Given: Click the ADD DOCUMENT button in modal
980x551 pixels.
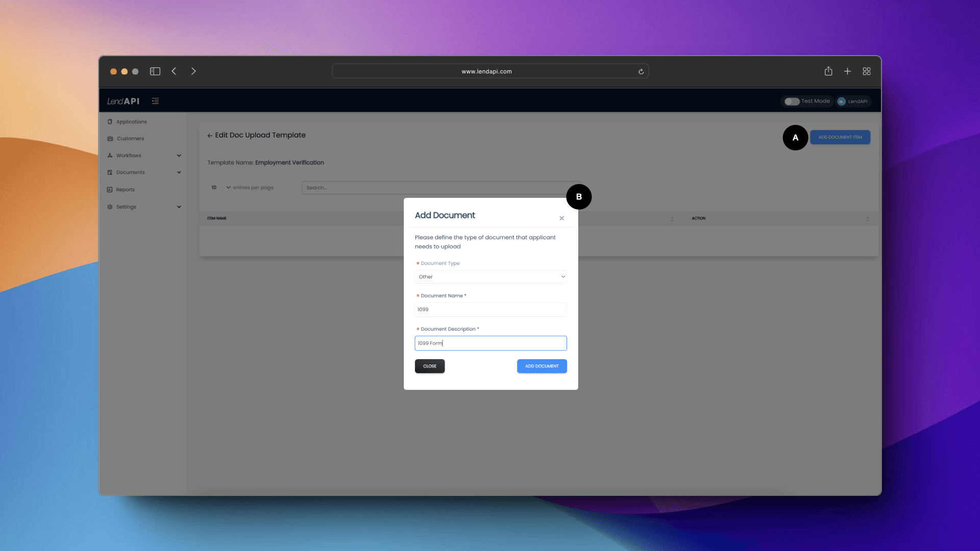Looking at the screenshot, I should (x=542, y=365).
